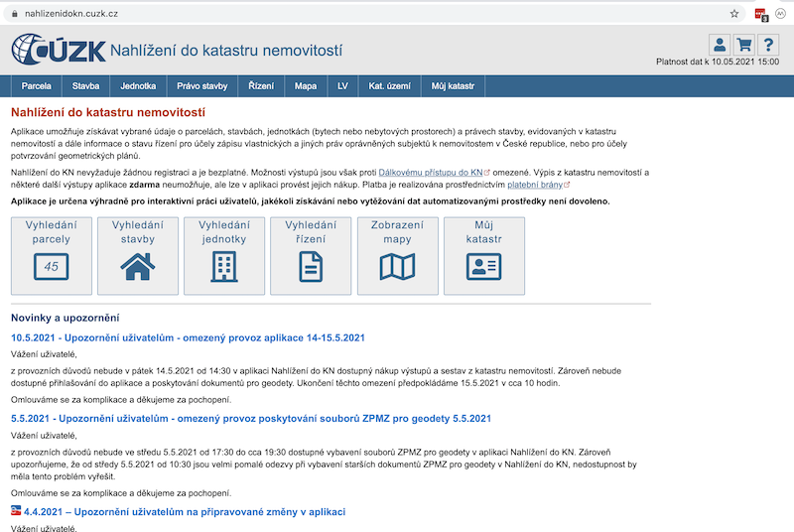Select Parcela in navigation bar
The height and width of the screenshot is (532, 794).
point(36,86)
